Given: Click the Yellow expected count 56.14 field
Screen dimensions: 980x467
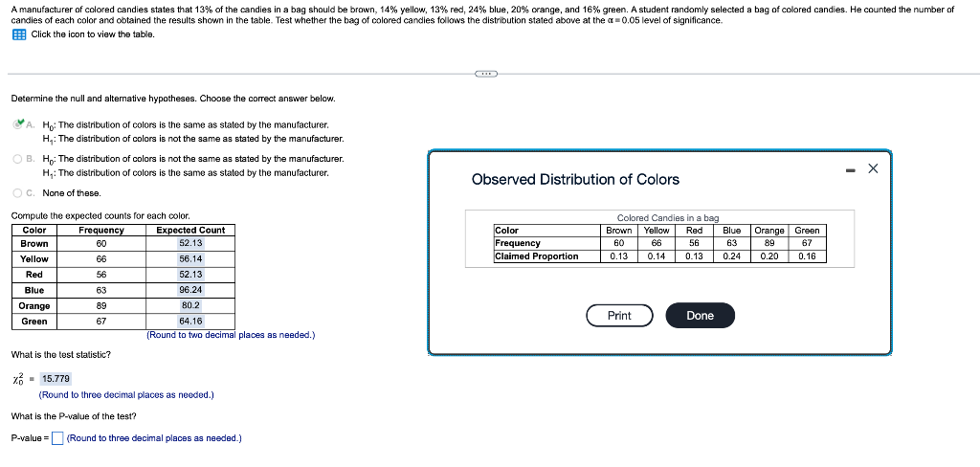Looking at the screenshot, I should 190,258.
